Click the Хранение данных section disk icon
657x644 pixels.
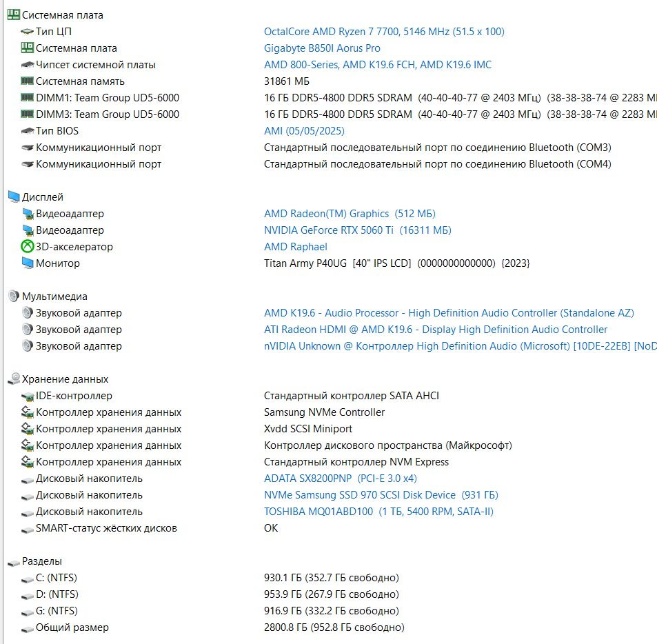(13, 379)
